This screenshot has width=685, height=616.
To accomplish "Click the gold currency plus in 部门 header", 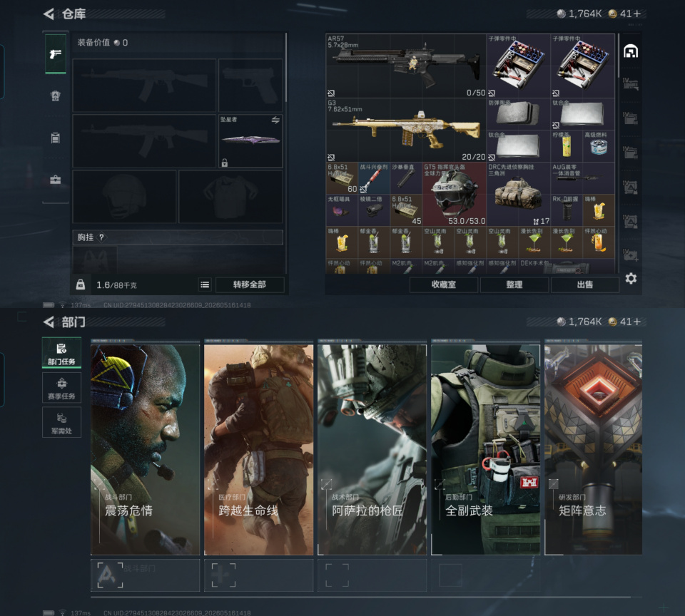I will (637, 322).
